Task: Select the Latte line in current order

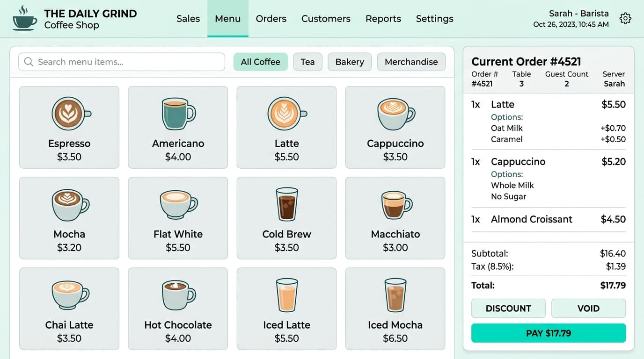Action: tap(549, 105)
